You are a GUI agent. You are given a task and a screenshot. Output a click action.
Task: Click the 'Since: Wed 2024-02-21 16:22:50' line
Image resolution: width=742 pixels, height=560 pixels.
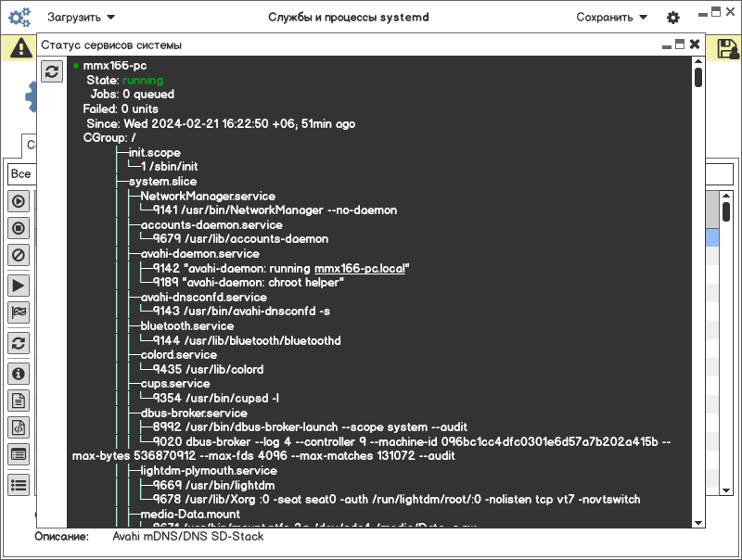(x=221, y=124)
